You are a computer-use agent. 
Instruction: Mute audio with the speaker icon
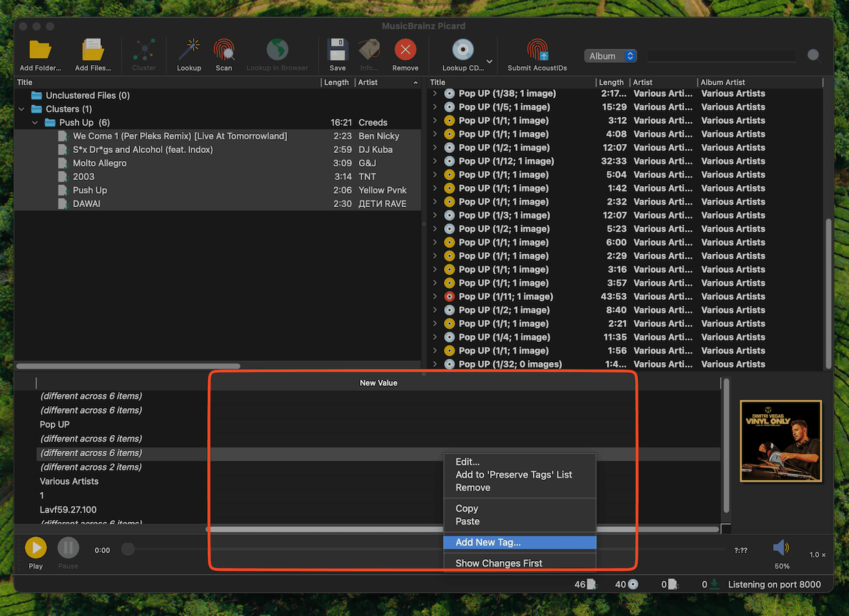coord(781,548)
